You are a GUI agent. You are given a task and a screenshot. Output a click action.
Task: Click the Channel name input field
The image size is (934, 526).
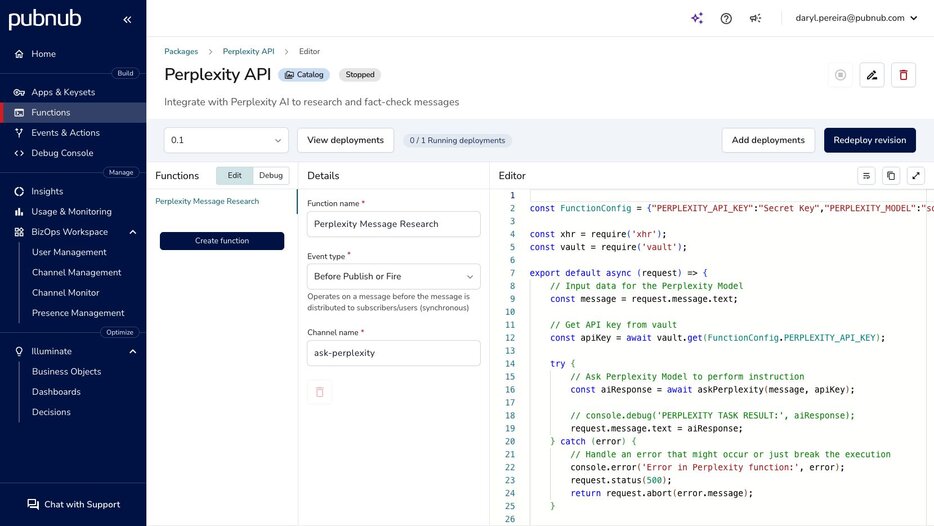coord(393,353)
